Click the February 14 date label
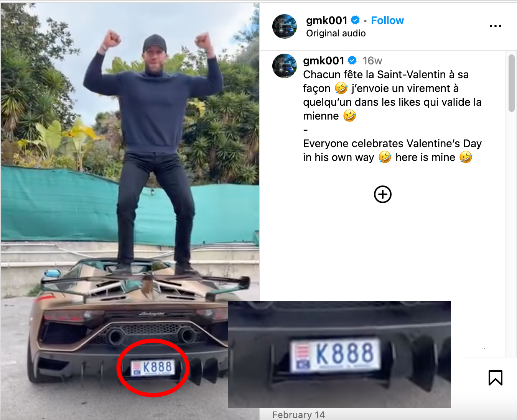Image resolution: width=517 pixels, height=420 pixels. tap(298, 415)
